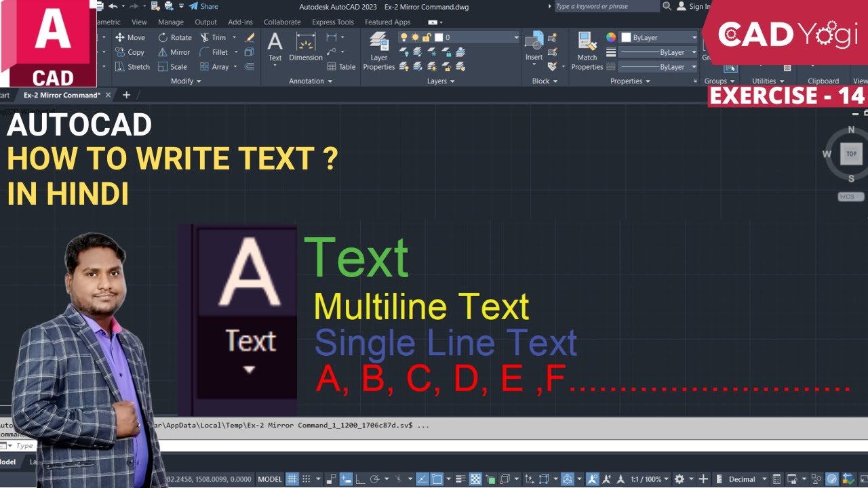Screen dimensions: 868x488
Task: Expand the Modify panel arrow
Action: tap(199, 81)
